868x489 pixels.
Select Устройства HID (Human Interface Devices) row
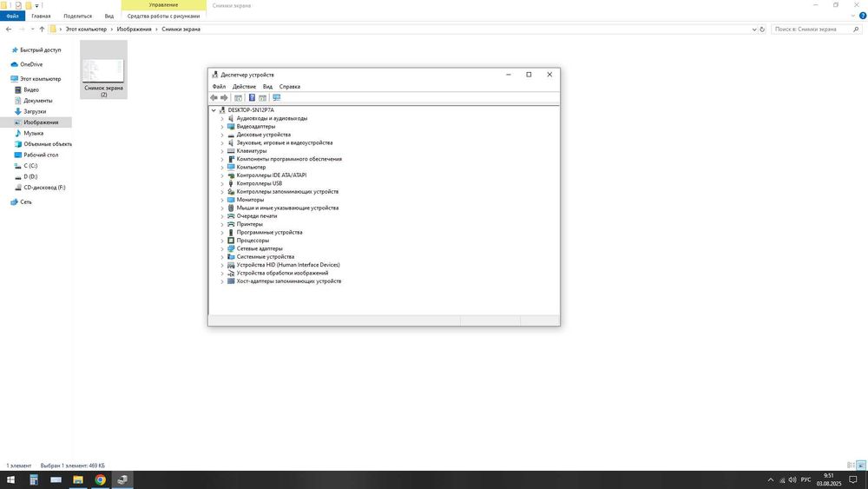click(284, 265)
